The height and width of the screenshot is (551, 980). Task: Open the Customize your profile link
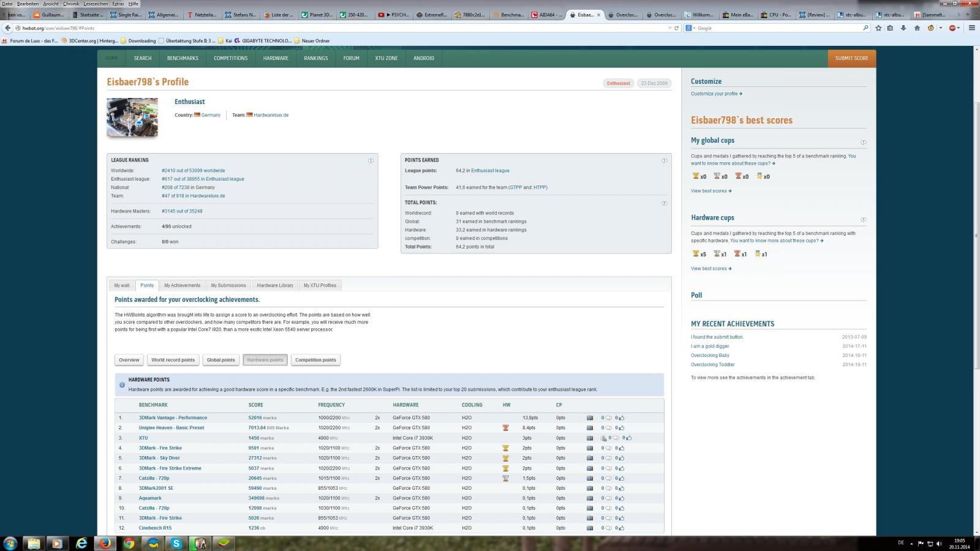pos(717,94)
